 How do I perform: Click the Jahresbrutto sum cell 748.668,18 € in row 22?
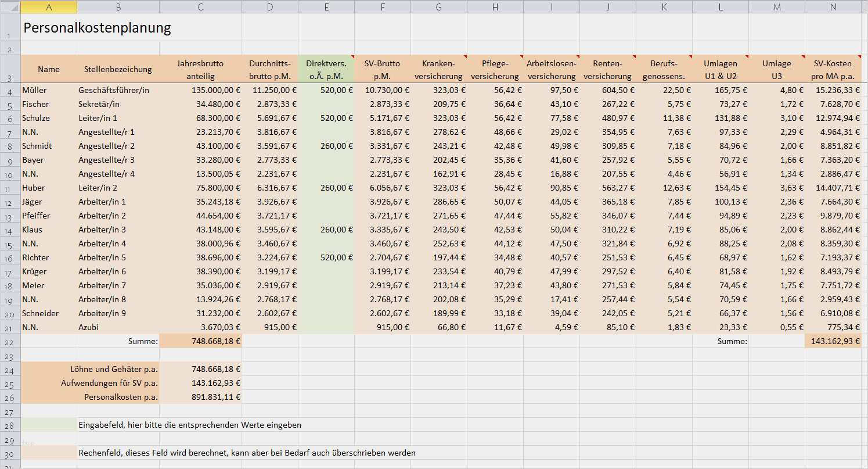200,341
